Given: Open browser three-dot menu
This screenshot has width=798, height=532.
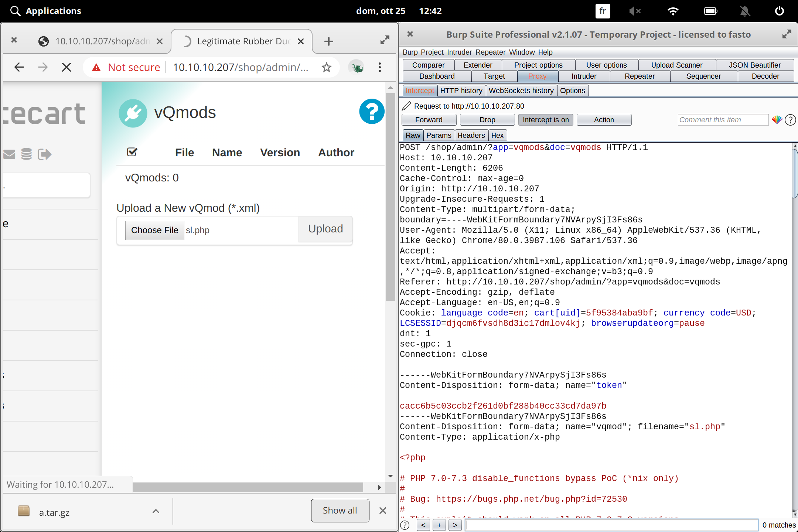Looking at the screenshot, I should click(379, 67).
